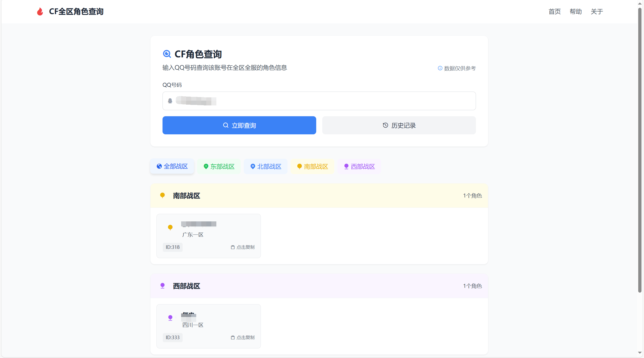Click the yellow pin in 广东一区 card

pyautogui.click(x=170, y=227)
